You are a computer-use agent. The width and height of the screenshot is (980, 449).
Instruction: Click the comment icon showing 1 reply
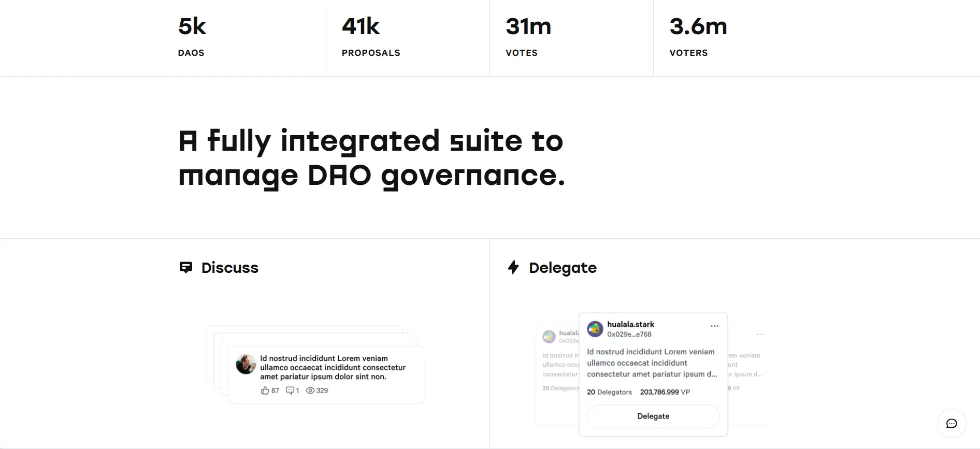pyautogui.click(x=290, y=390)
